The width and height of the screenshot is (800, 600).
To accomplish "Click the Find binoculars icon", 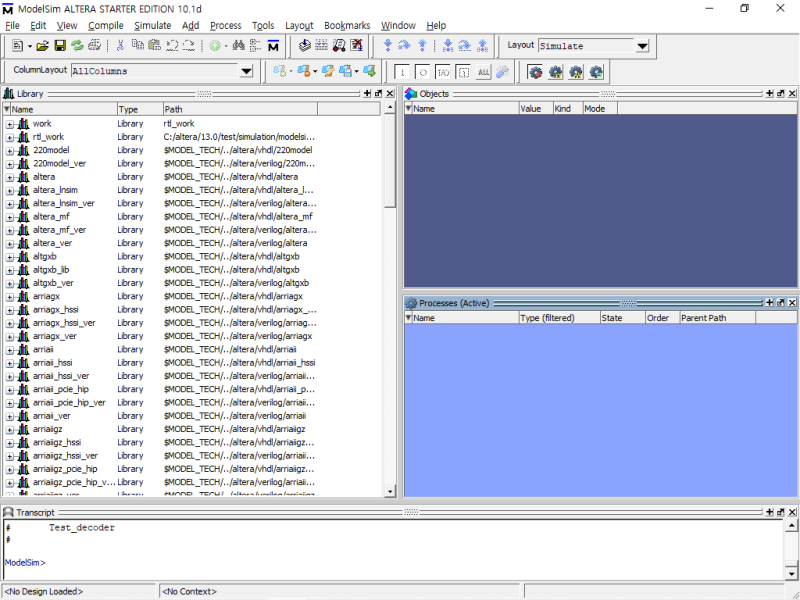I will pos(238,45).
